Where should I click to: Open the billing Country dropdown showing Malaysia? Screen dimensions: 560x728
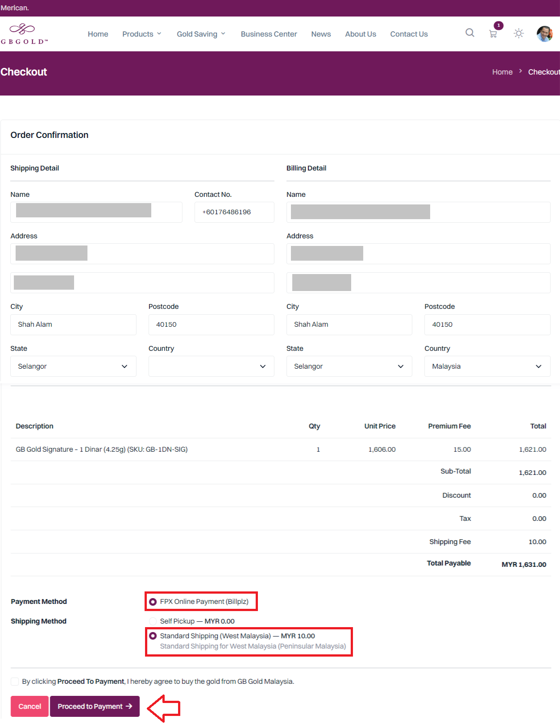(487, 366)
